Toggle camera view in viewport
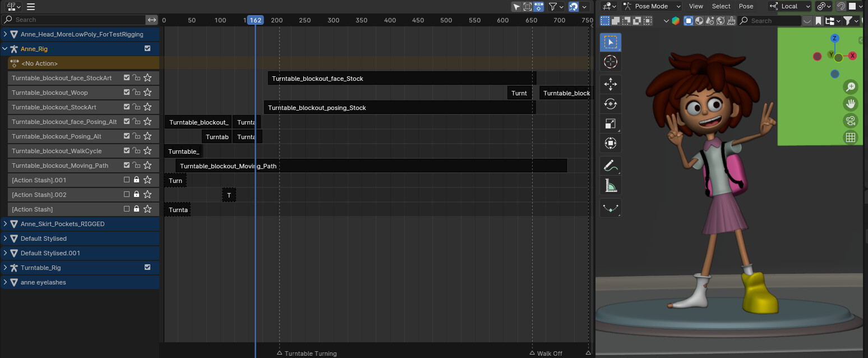The width and height of the screenshot is (868, 358). pyautogui.click(x=851, y=121)
